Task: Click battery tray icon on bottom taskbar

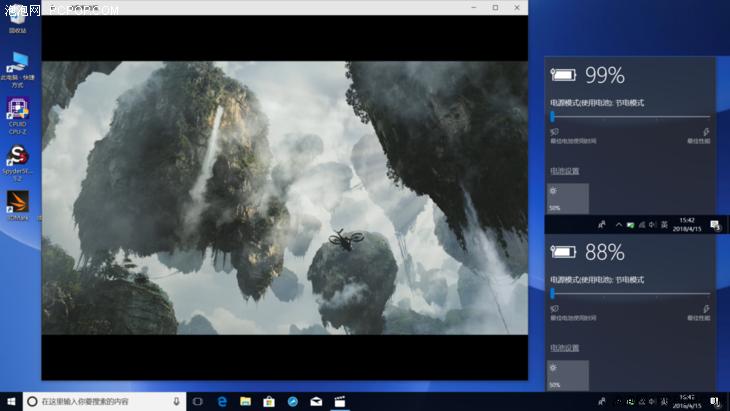Action: (630, 402)
